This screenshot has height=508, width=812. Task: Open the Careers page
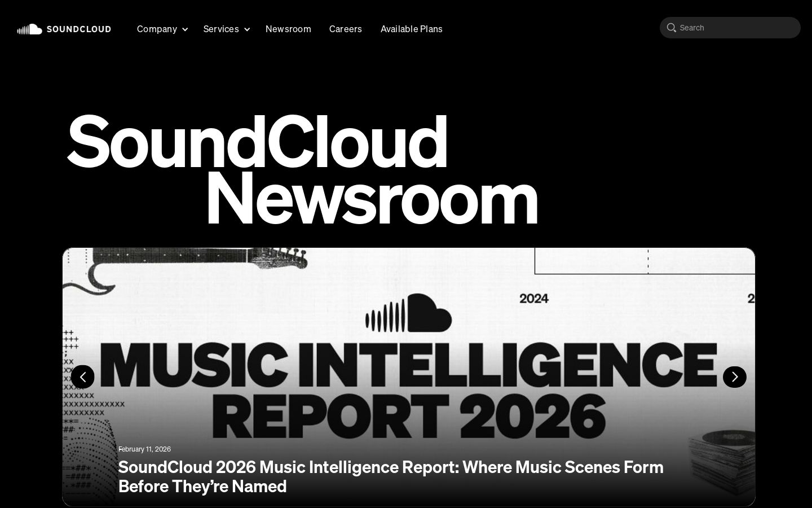coord(346,29)
